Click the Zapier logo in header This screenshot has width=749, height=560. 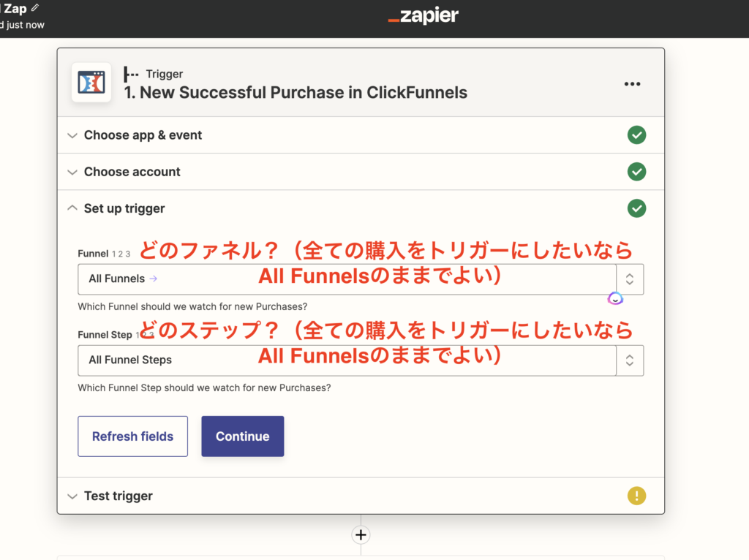(x=424, y=16)
